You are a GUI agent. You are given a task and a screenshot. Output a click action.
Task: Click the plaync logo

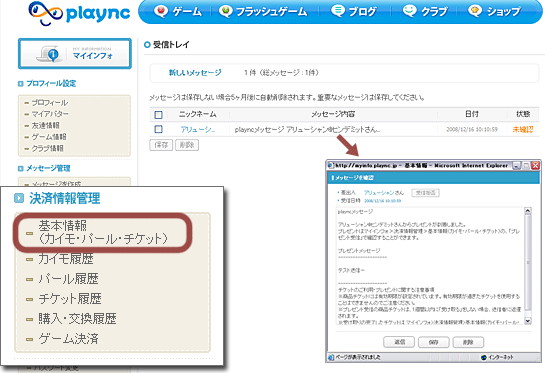pyautogui.click(x=79, y=13)
